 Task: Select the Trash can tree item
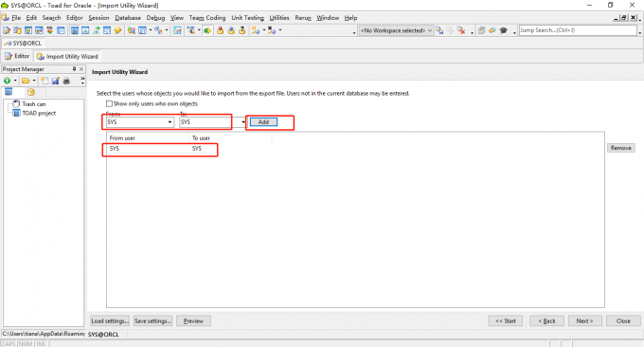click(34, 104)
